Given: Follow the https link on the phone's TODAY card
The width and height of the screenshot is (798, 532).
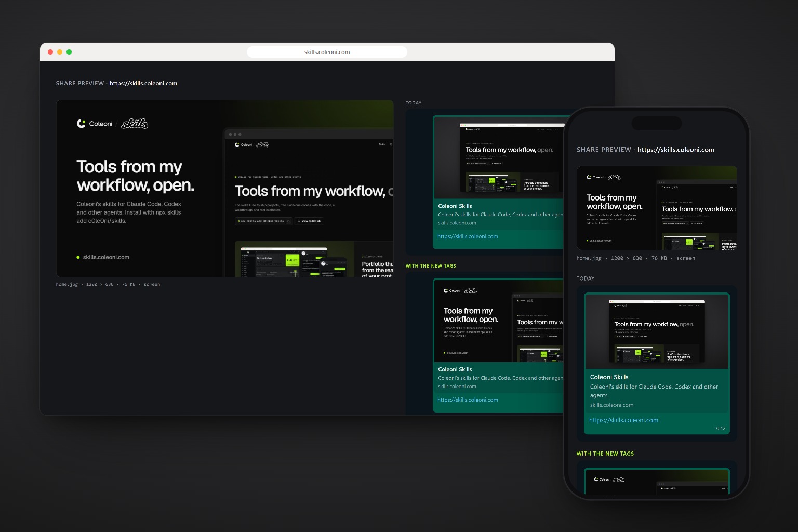Looking at the screenshot, I should 623,420.
